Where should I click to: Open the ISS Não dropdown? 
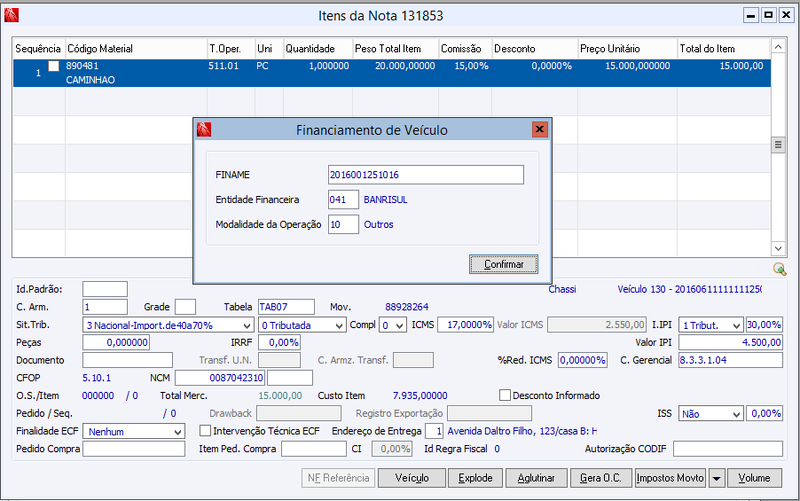[x=710, y=414]
